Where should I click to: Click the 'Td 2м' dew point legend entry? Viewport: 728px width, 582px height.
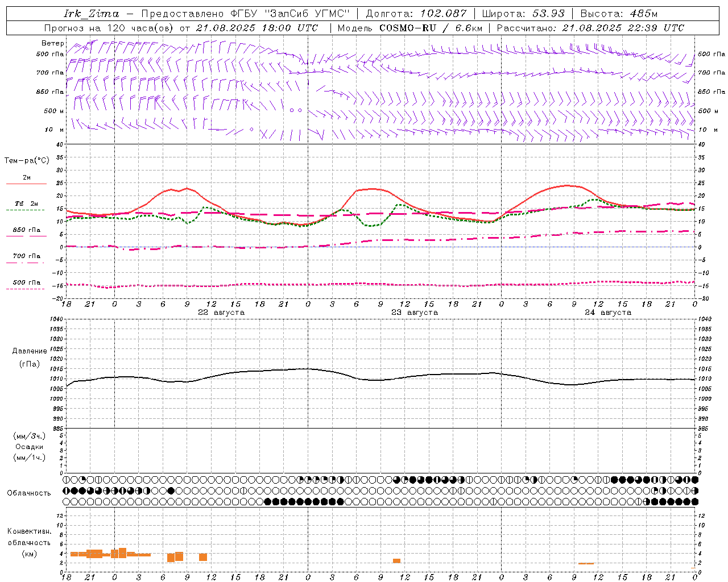coord(27,203)
